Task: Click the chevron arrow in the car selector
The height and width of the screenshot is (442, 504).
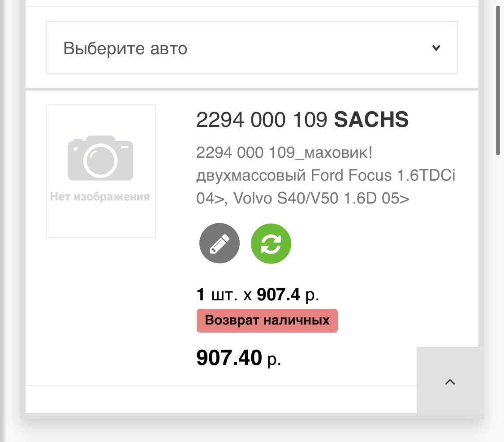Action: pyautogui.click(x=436, y=48)
